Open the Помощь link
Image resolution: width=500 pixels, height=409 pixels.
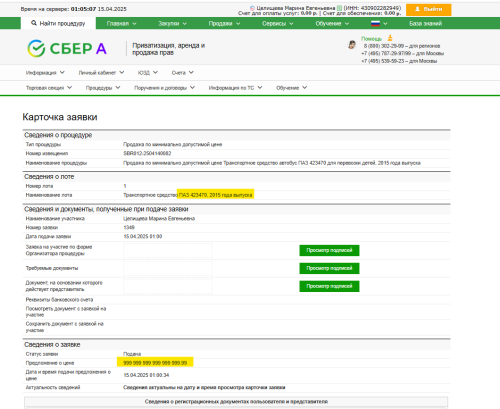pos(371,39)
